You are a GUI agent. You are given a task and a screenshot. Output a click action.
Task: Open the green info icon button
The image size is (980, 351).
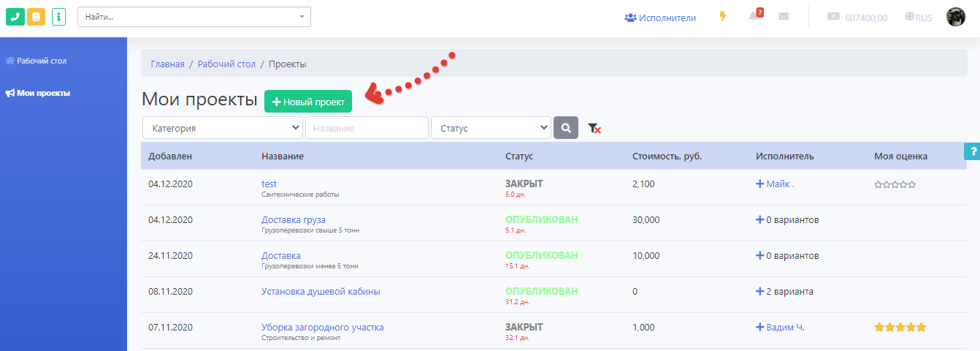58,17
